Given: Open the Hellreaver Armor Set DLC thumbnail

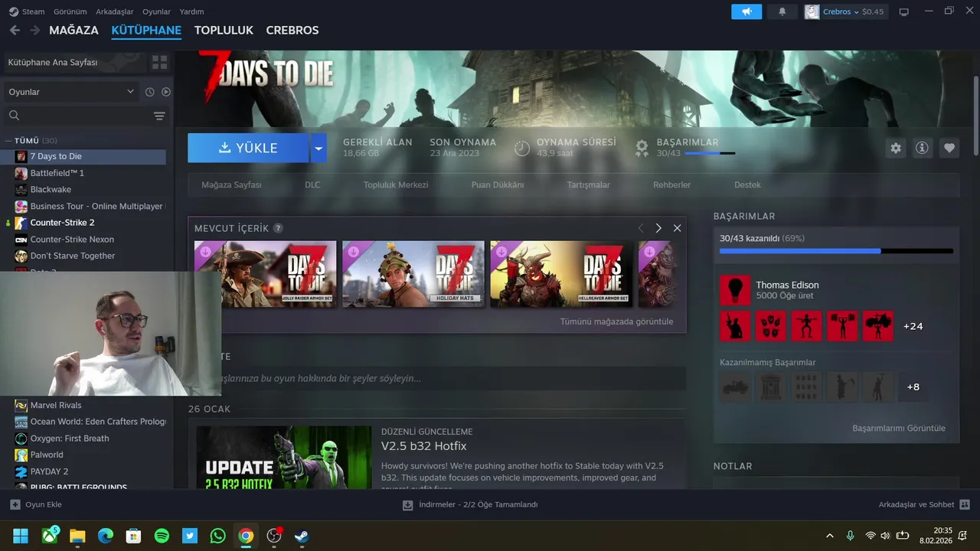Looking at the screenshot, I should click(x=561, y=274).
